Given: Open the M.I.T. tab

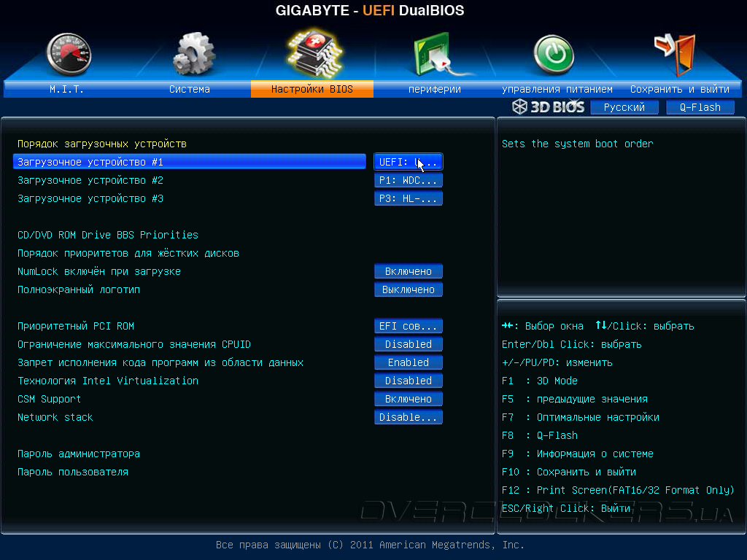Looking at the screenshot, I should click(66, 89).
